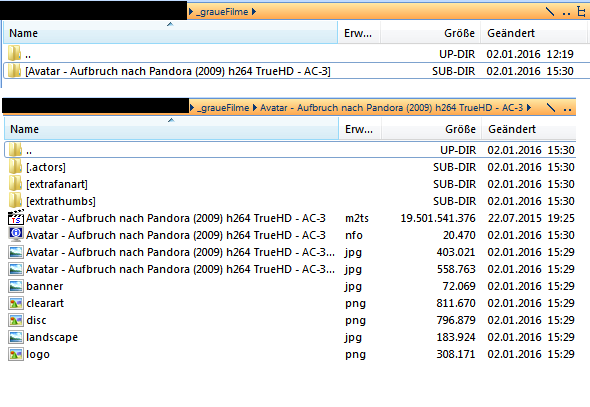Select the landscape file name
The image size is (590, 407).
click(52, 337)
